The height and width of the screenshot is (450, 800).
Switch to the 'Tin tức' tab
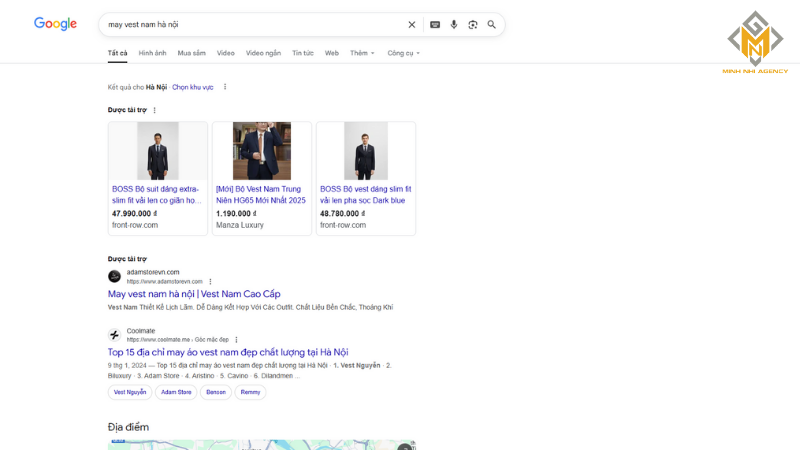pos(303,53)
